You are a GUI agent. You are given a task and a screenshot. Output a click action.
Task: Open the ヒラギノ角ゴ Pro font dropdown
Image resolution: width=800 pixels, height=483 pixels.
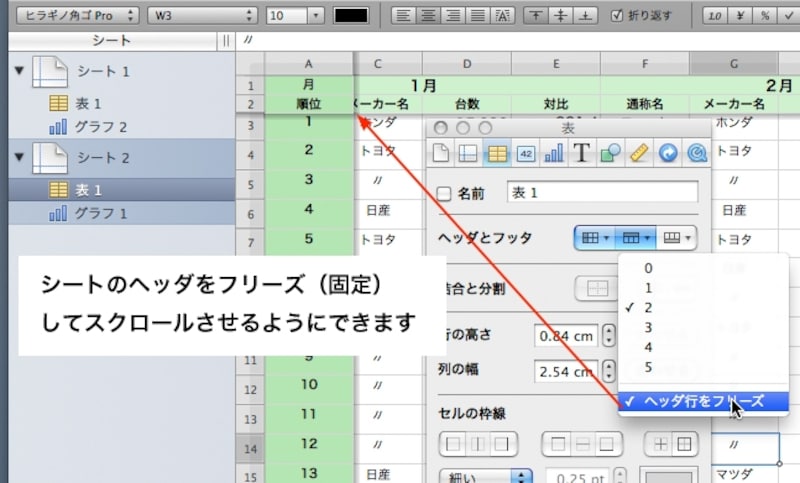(78, 15)
